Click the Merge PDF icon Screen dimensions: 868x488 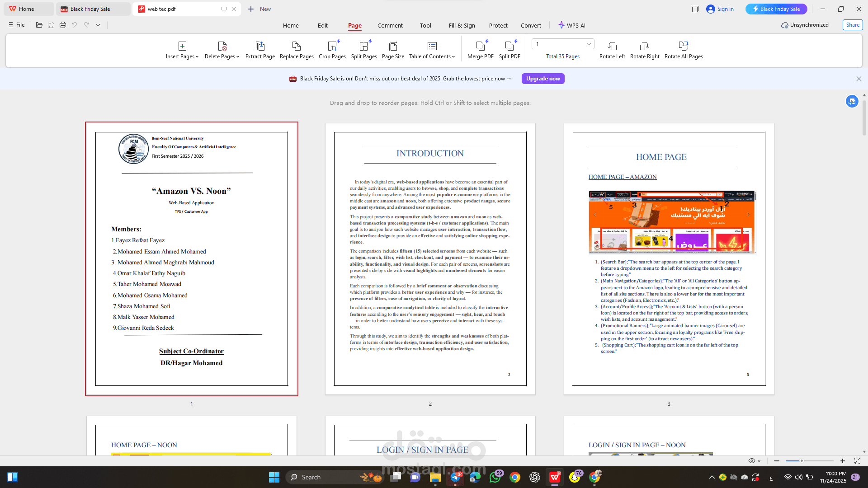[x=480, y=46]
